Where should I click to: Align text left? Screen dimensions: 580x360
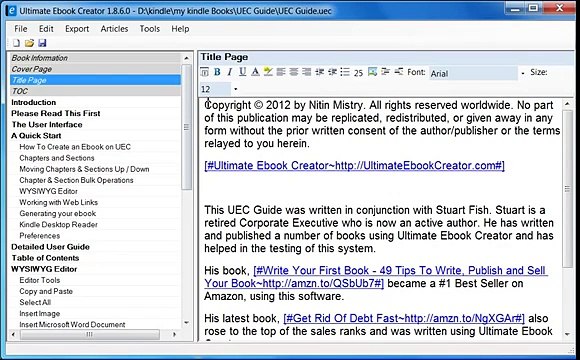[281, 72]
